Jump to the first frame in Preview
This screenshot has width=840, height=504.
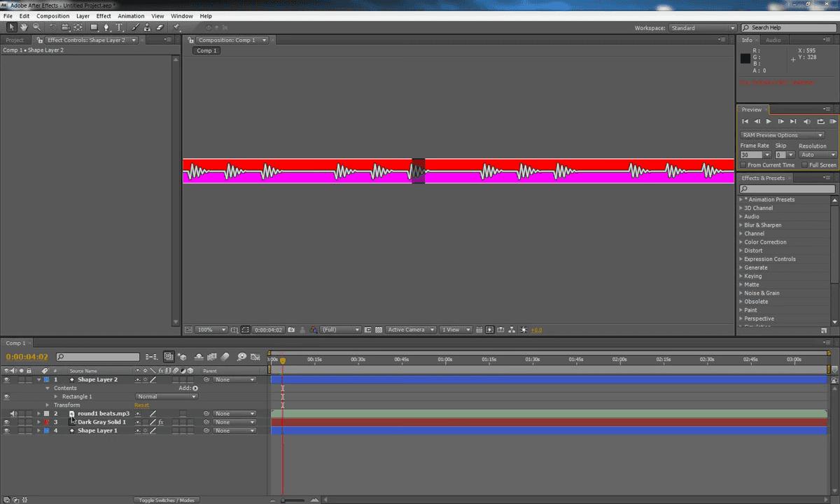click(745, 122)
